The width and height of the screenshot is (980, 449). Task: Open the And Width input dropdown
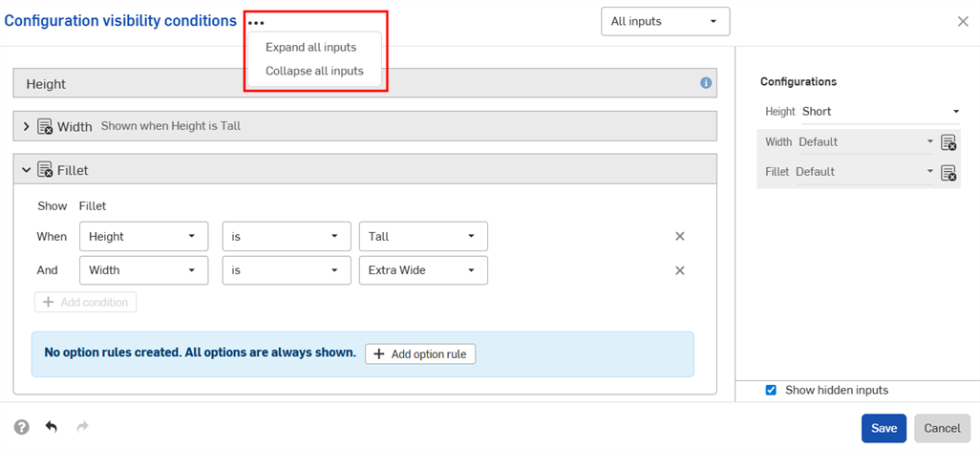pyautogui.click(x=143, y=270)
